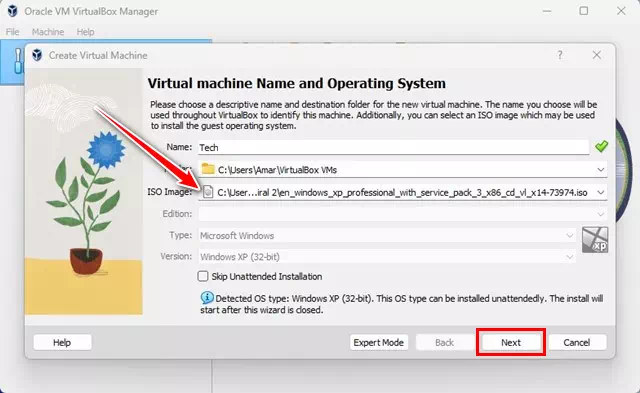
Task: Click the yellow folder icon in Folder field
Action: pyautogui.click(x=208, y=169)
